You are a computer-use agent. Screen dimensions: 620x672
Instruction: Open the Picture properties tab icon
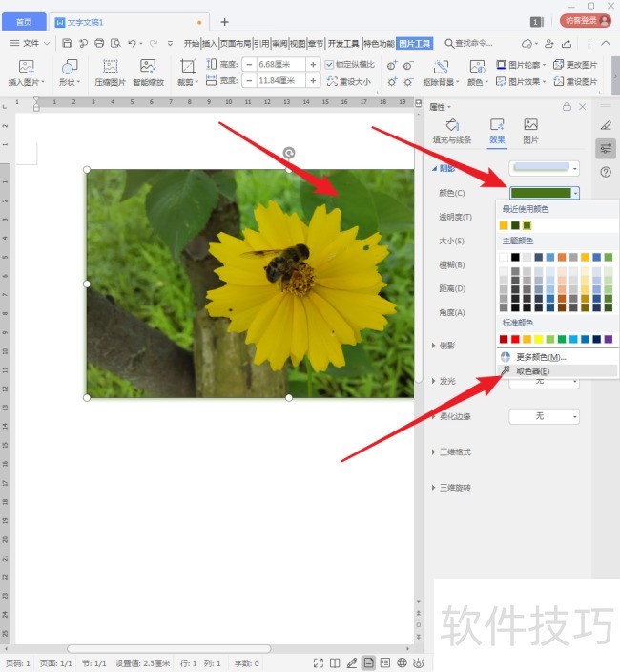530,125
